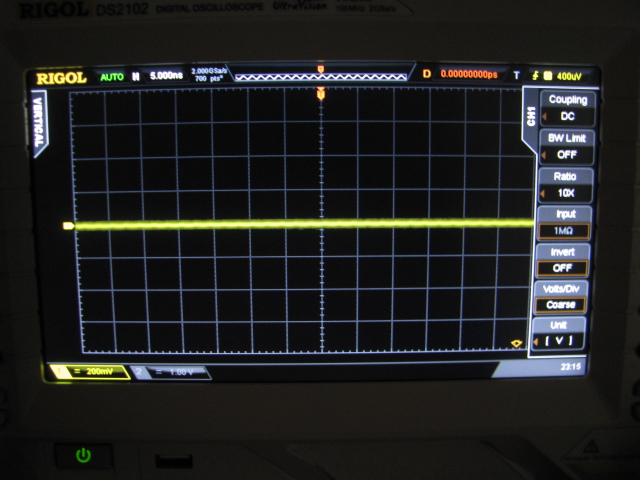640x480 pixels.
Task: Click the trigger level marker at grid corner
Action: (517, 344)
